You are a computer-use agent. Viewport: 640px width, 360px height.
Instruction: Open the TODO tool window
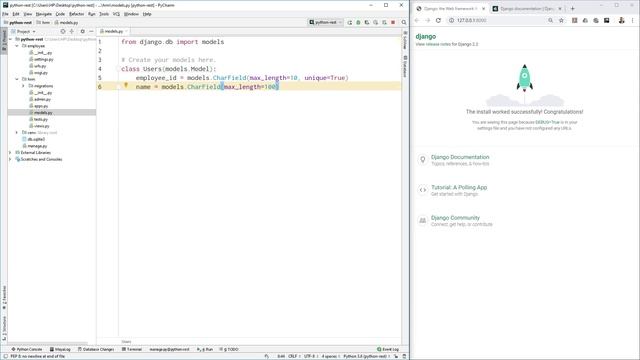[229, 349]
